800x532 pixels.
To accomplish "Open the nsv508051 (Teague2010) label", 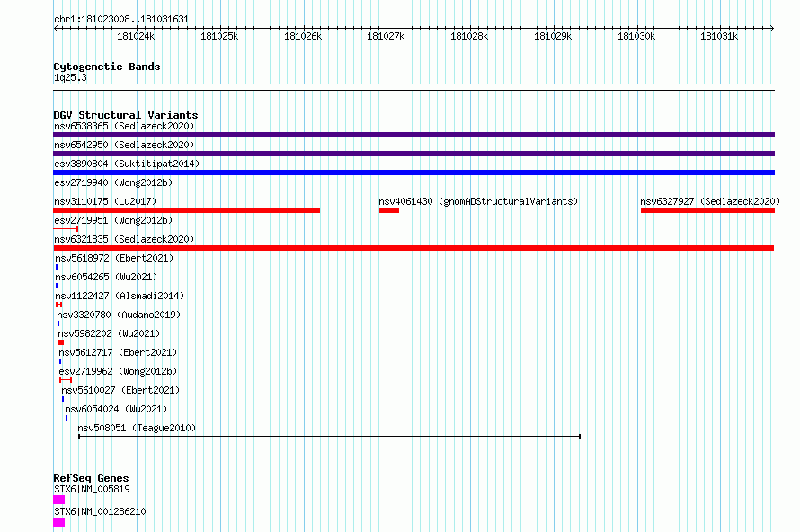I will (137, 428).
